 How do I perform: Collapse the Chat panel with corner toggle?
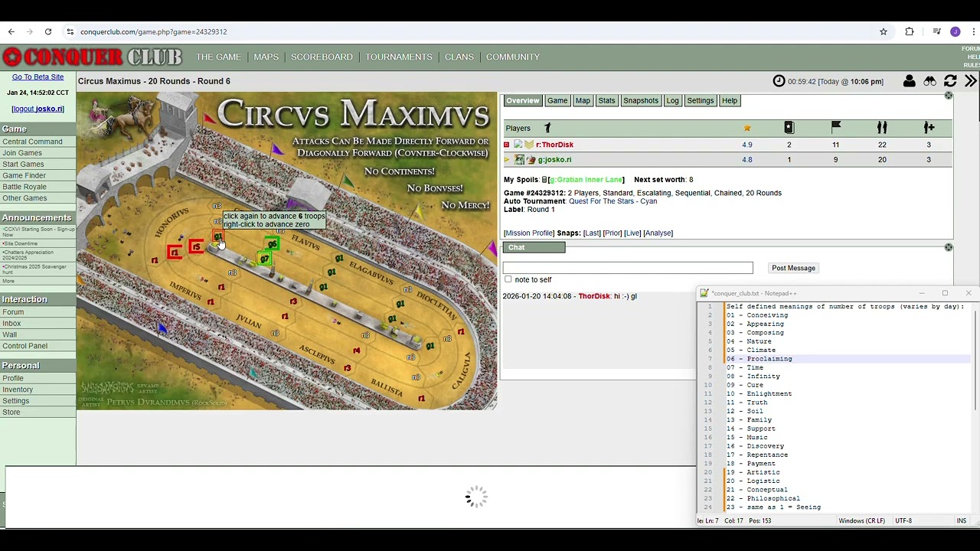point(949,247)
